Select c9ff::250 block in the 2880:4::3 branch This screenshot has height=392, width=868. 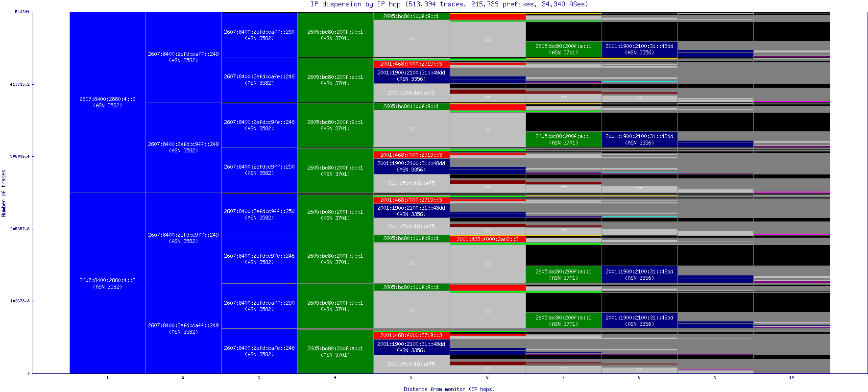tap(260, 170)
